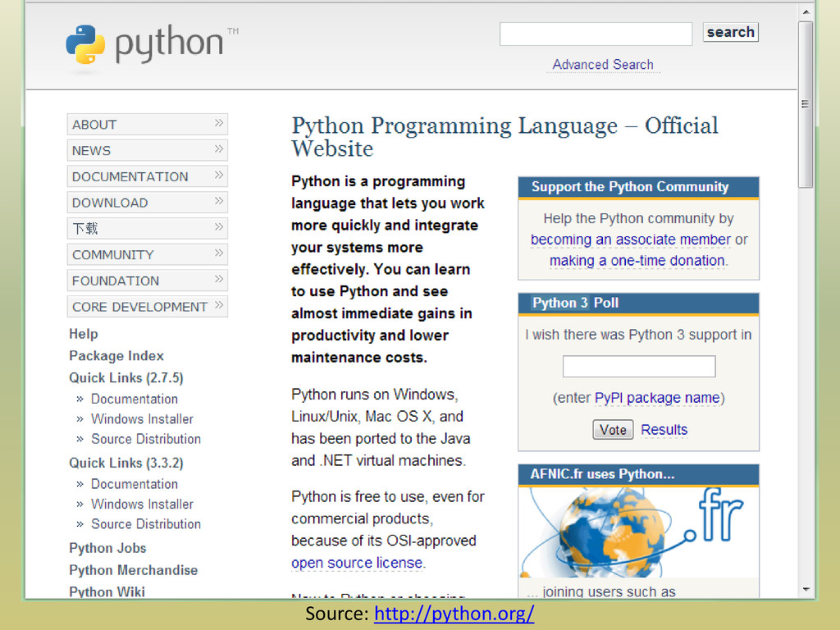The height and width of the screenshot is (630, 840).
Task: Open the NEWS navigation item
Action: (x=91, y=150)
